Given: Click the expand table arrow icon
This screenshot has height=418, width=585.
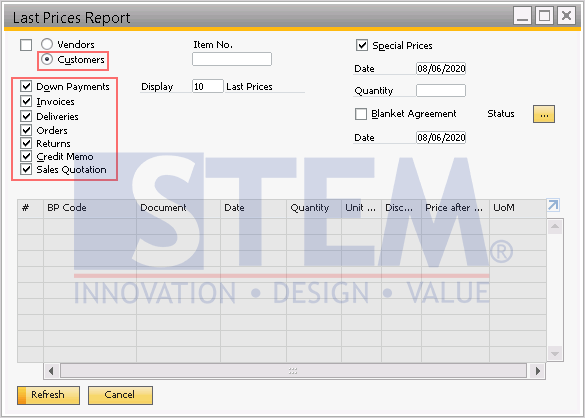Looking at the screenshot, I should pos(553,205).
